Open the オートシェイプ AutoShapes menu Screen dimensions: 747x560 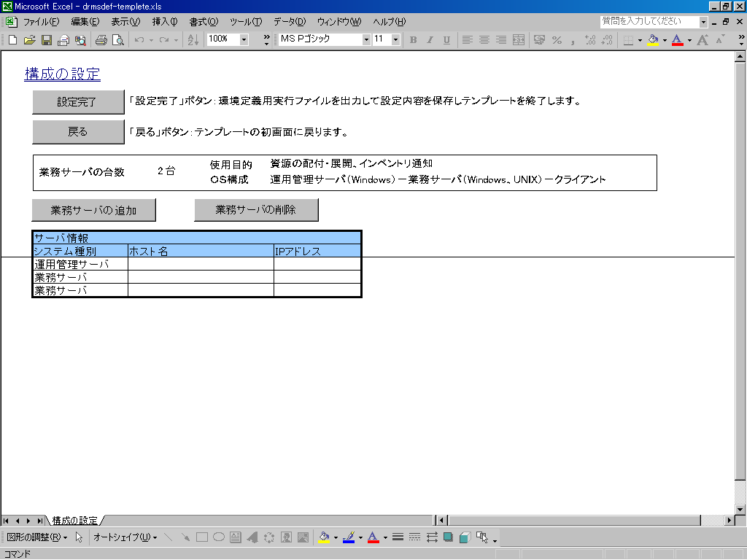pos(125,537)
